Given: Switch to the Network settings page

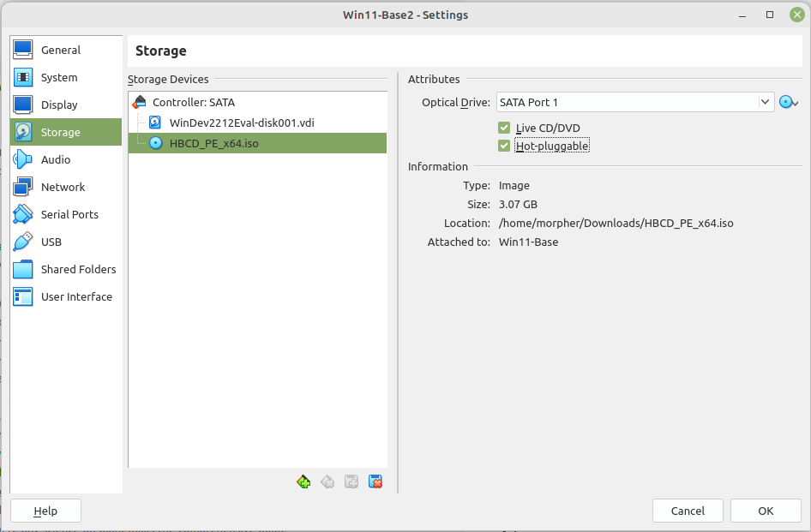Looking at the screenshot, I should pos(63,187).
